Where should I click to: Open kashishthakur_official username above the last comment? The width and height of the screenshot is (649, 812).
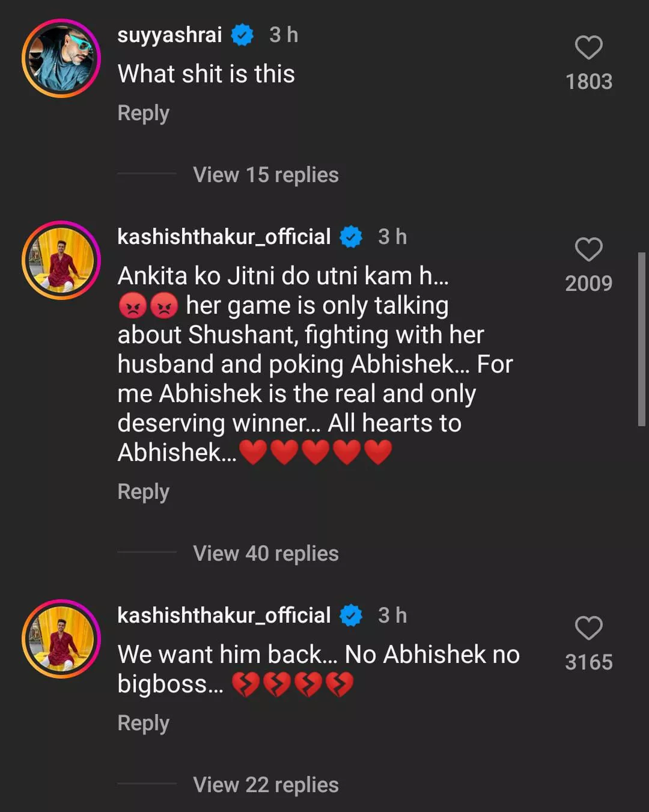224,615
